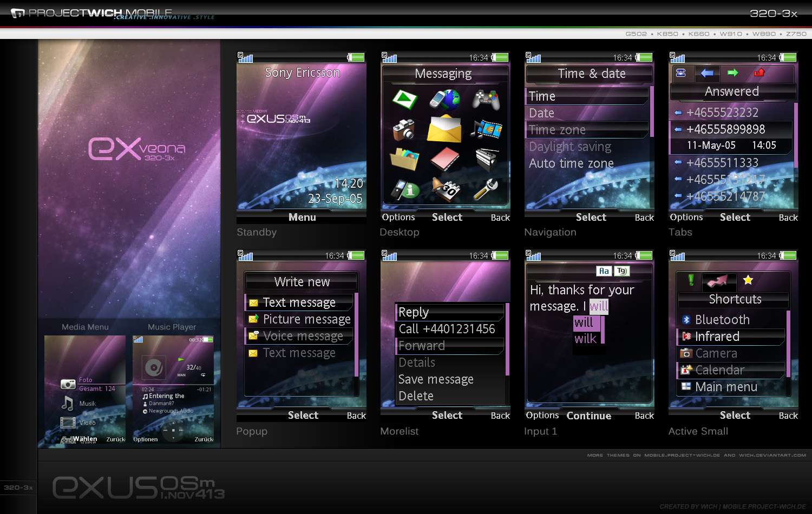Click the Popup screen purple scrollbar
The width and height of the screenshot is (812, 514).
point(356,335)
